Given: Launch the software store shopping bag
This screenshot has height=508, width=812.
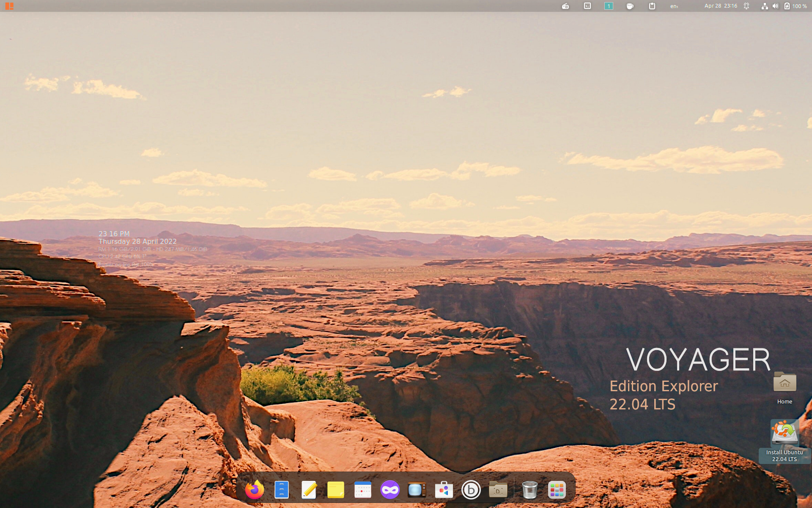Looking at the screenshot, I should 444,490.
